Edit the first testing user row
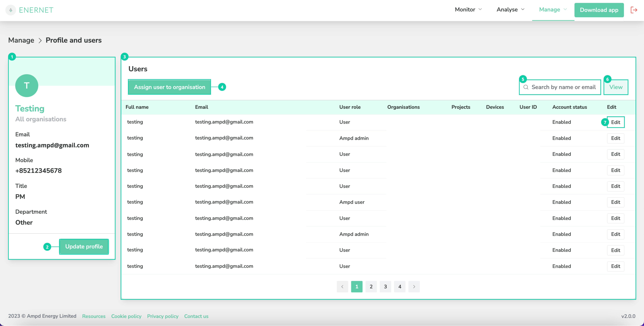Viewport: 644px width, 326px height. click(616, 122)
